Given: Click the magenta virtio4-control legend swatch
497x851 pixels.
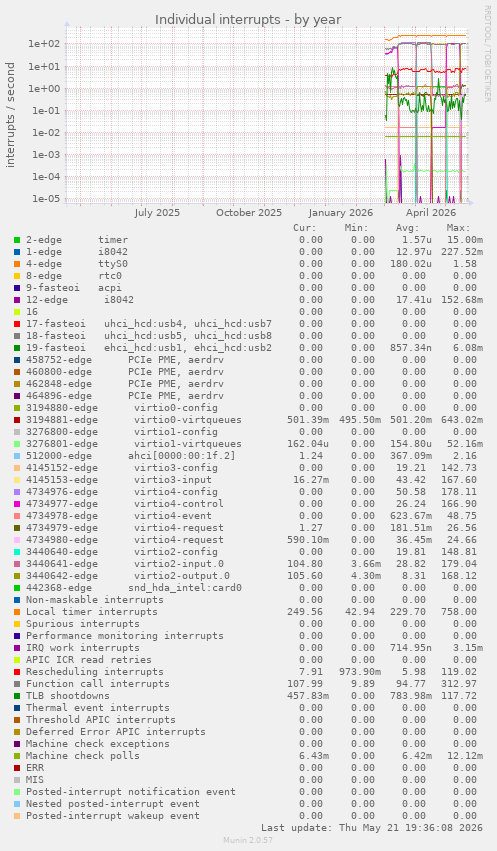Looking at the screenshot, I should pyautogui.click(x=17, y=504).
